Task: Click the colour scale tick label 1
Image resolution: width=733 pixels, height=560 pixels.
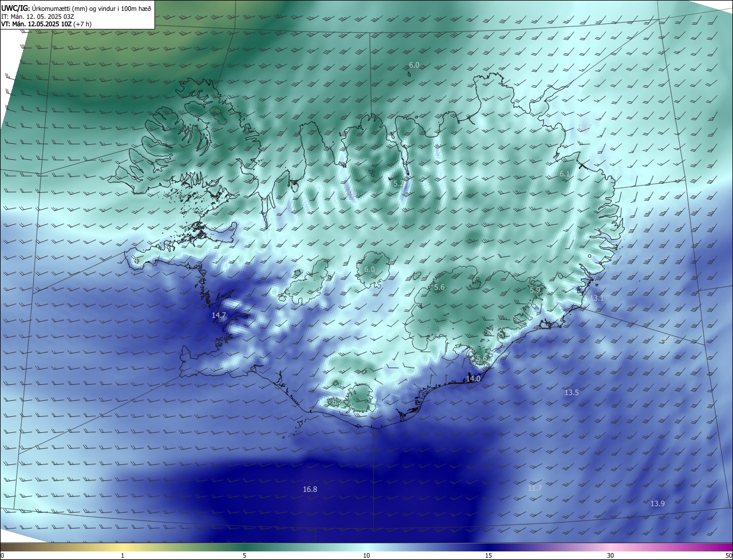Action: pyautogui.click(x=123, y=555)
